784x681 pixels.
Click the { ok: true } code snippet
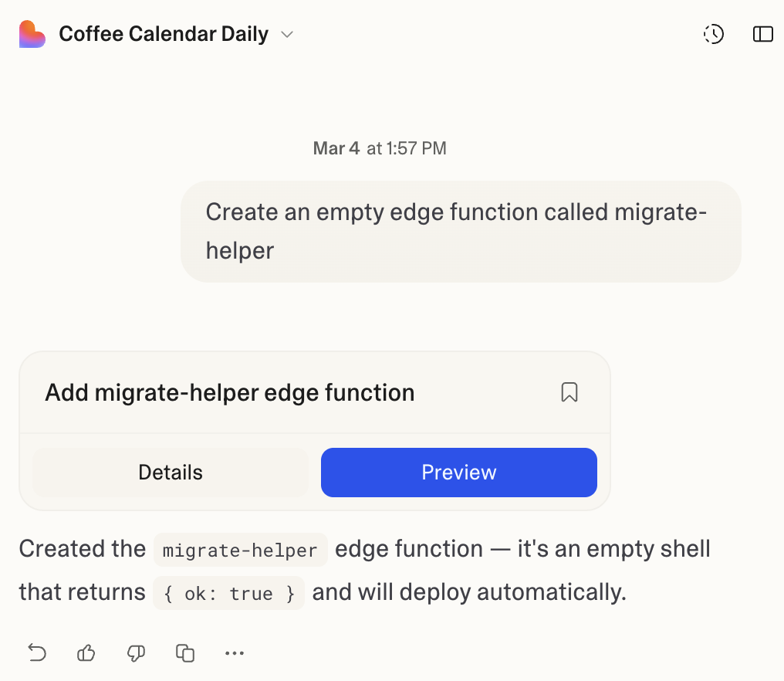pos(228,593)
